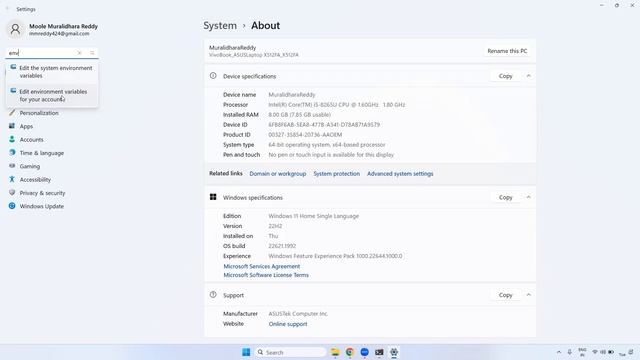This screenshot has width=640, height=360.
Task: Click the Edition value Windows 11 Home
Action: point(313,216)
